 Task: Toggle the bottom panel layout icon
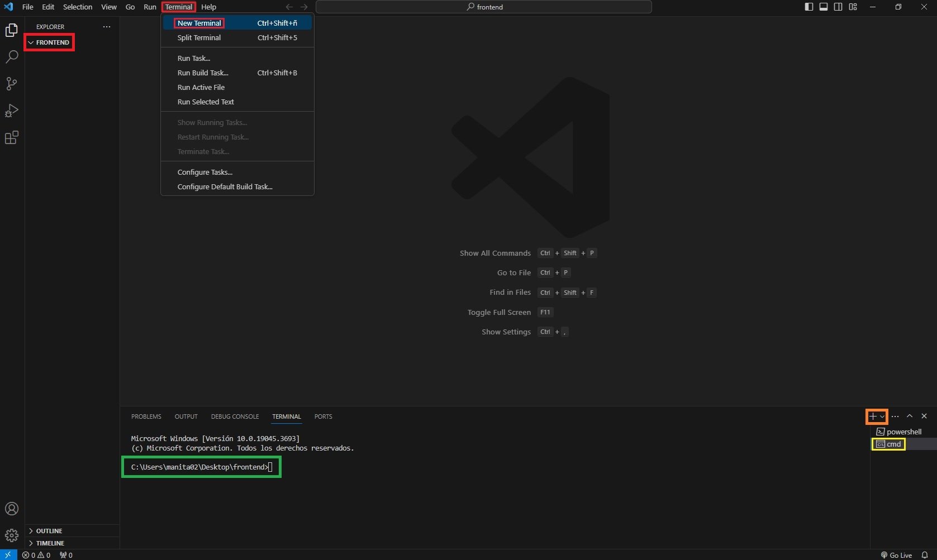coord(824,7)
